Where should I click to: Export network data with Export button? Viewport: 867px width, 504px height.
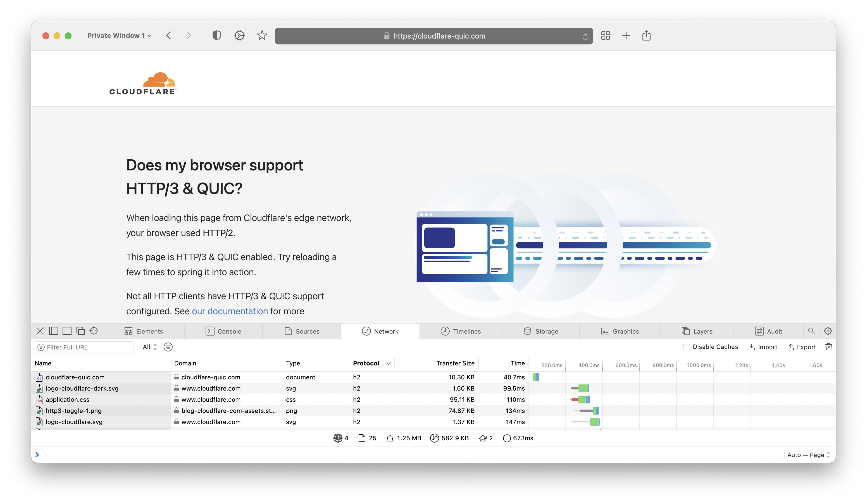[x=802, y=347]
